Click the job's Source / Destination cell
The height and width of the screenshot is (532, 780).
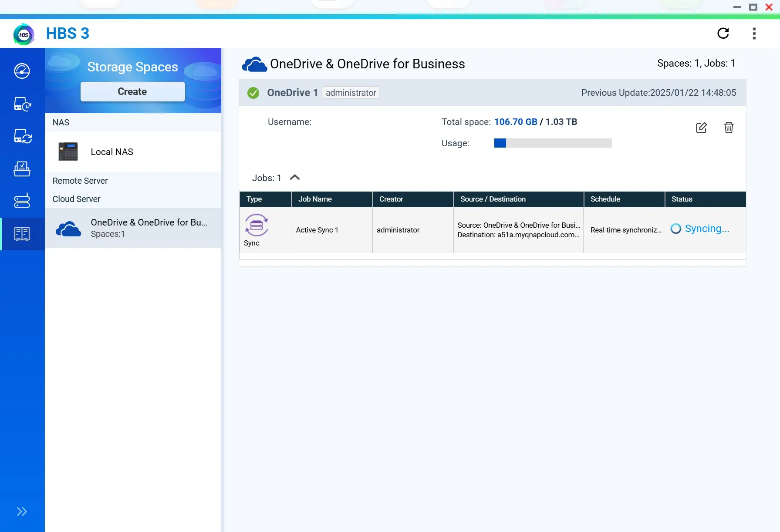pyautogui.click(x=518, y=230)
